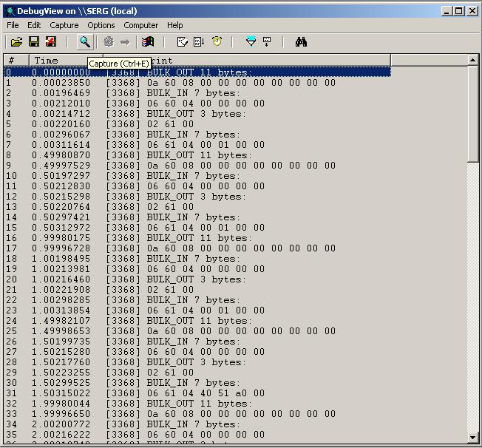Clear the display with the eraser icon

coord(183,42)
